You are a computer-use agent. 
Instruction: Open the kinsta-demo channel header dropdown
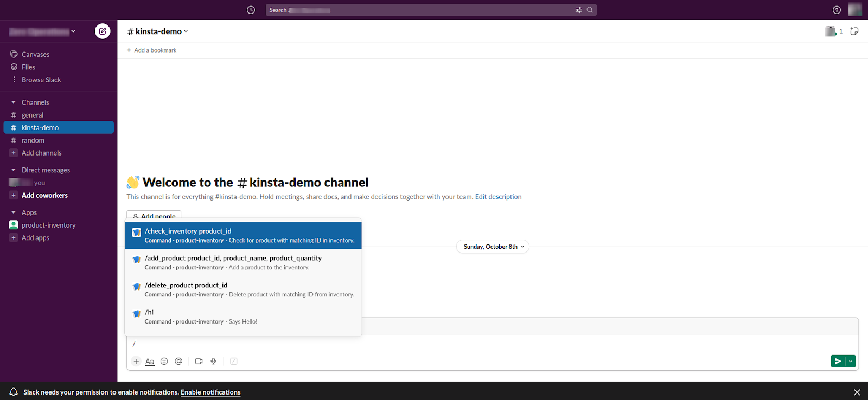[x=157, y=31]
